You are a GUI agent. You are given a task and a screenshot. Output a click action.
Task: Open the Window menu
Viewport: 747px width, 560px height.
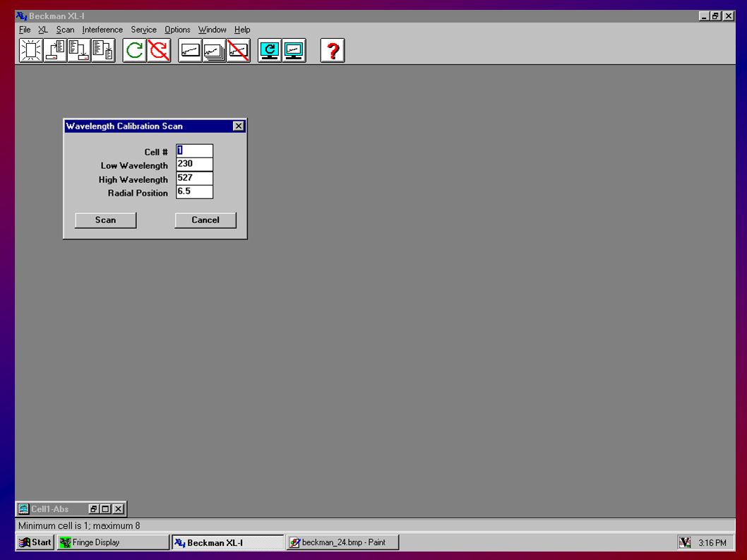pyautogui.click(x=212, y=30)
